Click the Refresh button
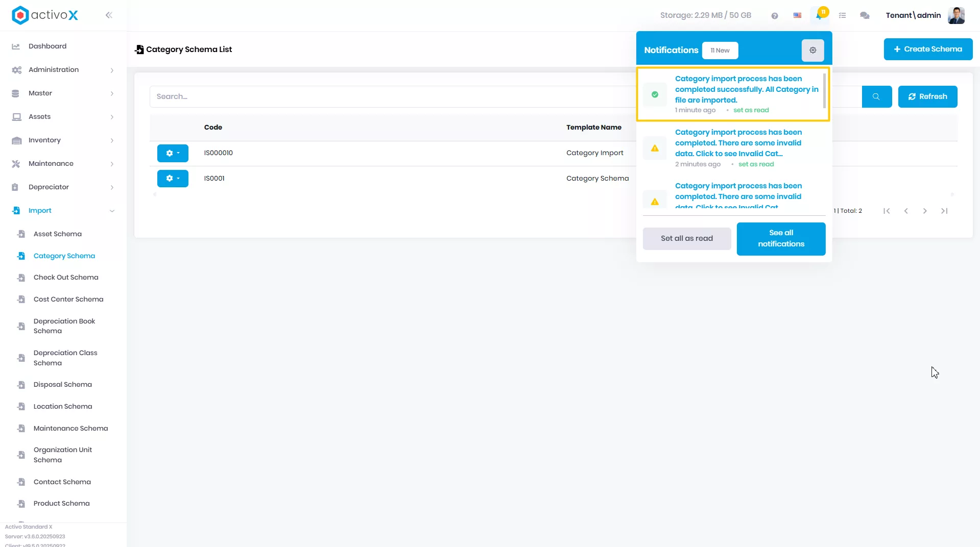Screen dimensions: 980x547 (x=927, y=96)
